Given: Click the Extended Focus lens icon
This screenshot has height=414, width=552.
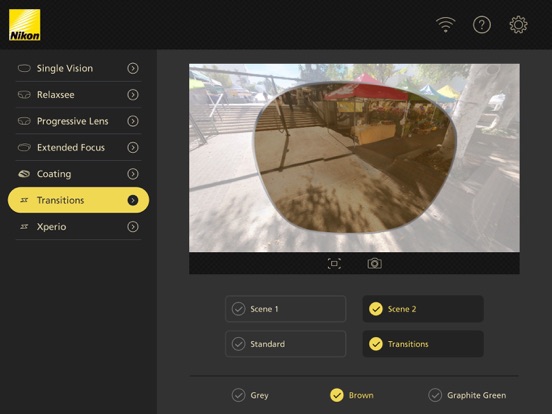Looking at the screenshot, I should point(24,147).
